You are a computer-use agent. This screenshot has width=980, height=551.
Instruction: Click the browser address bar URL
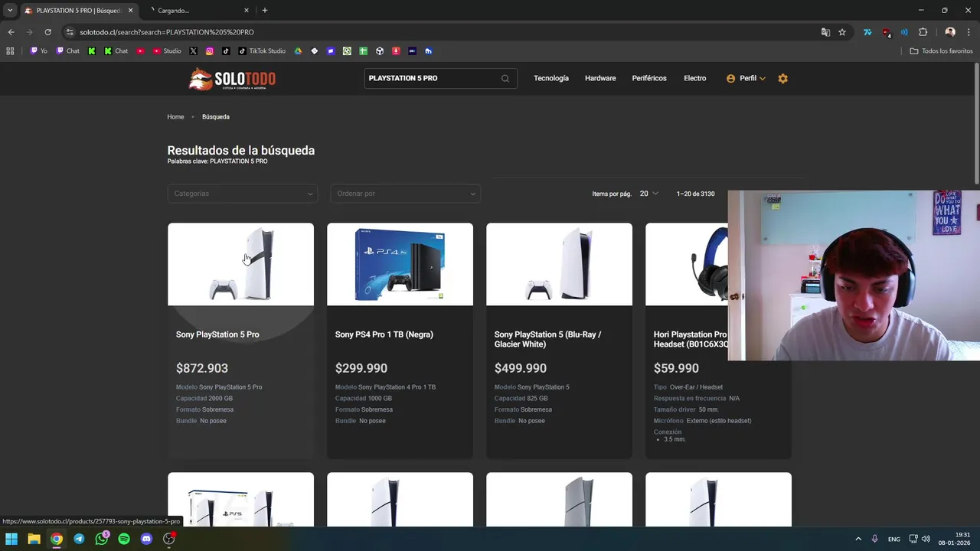[167, 32]
